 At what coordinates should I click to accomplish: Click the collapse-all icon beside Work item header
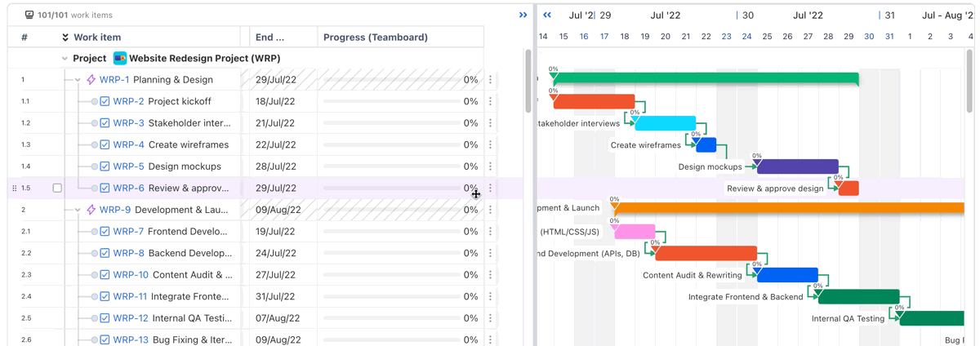(x=65, y=38)
